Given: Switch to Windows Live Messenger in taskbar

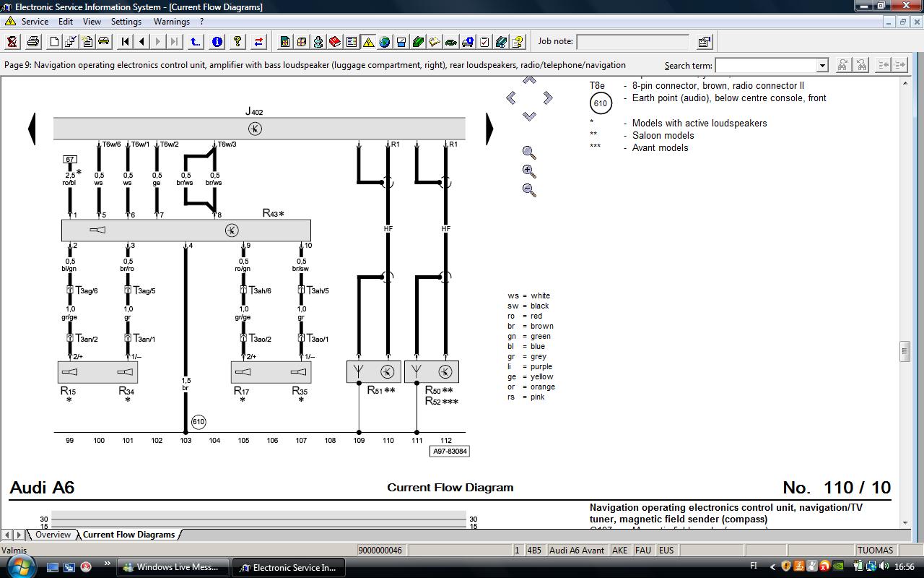Looking at the screenshot, I should [173, 567].
